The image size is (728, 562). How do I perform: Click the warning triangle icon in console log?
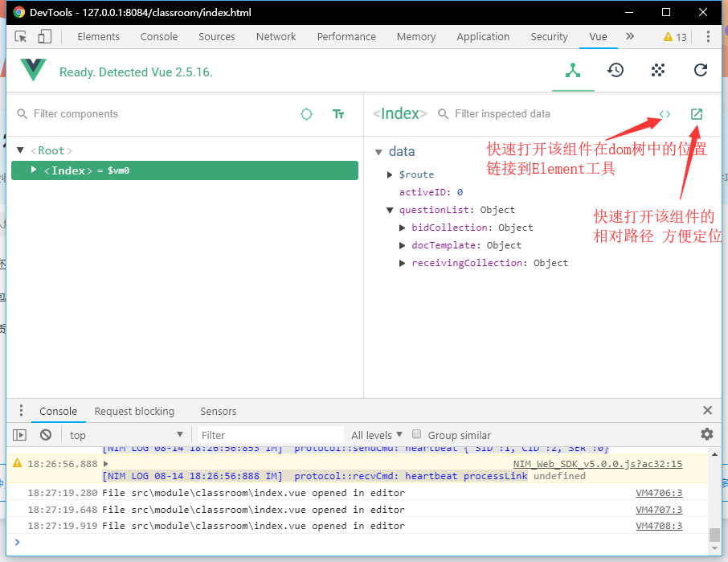(x=17, y=462)
